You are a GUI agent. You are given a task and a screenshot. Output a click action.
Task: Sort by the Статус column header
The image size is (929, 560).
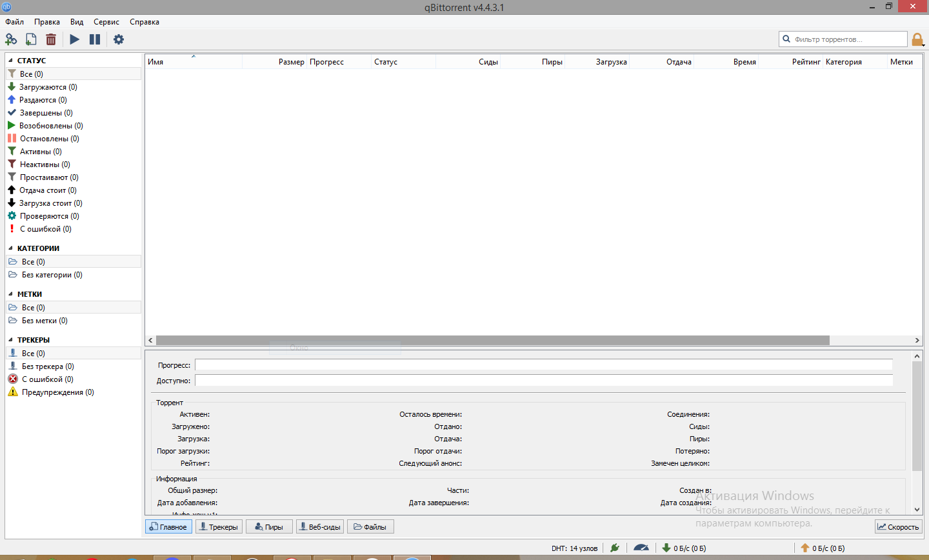(404, 62)
